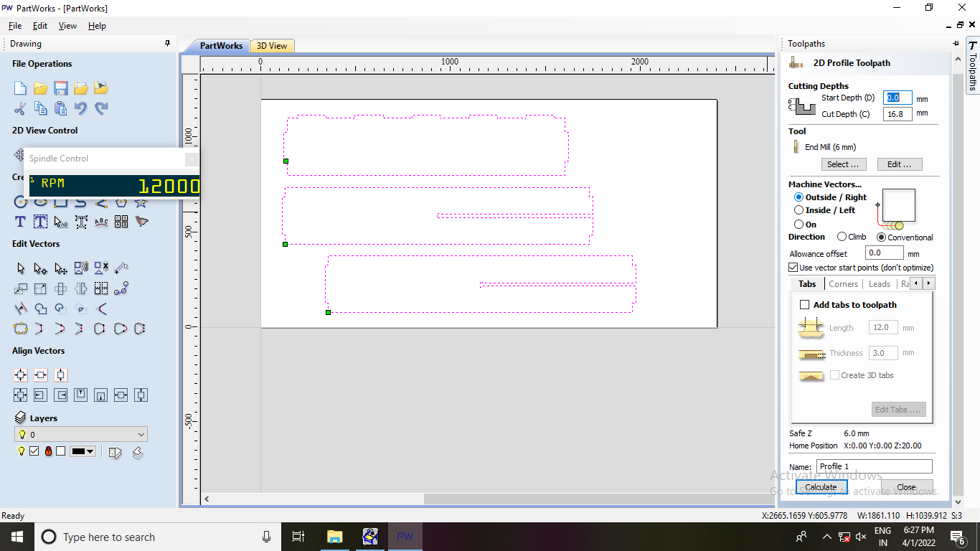Screen dimensions: 980x551
Task: Click the weld vectors icon
Action: (41, 309)
